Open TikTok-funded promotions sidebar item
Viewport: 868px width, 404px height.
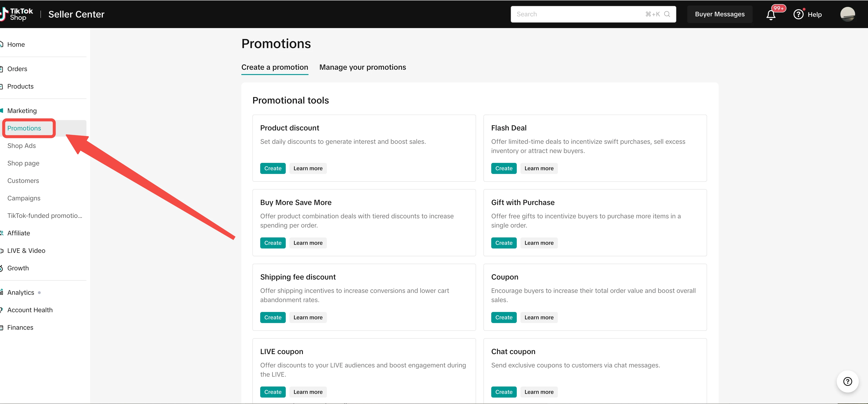pyautogui.click(x=44, y=216)
